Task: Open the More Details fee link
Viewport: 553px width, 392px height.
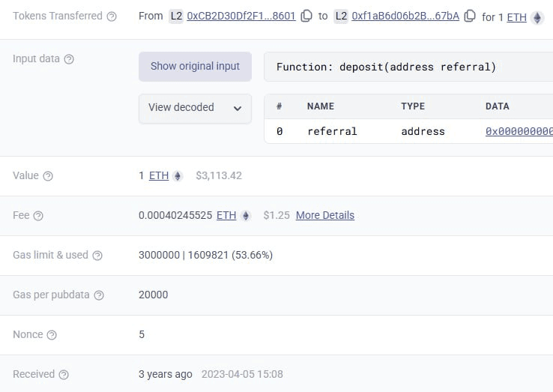Action: click(324, 215)
